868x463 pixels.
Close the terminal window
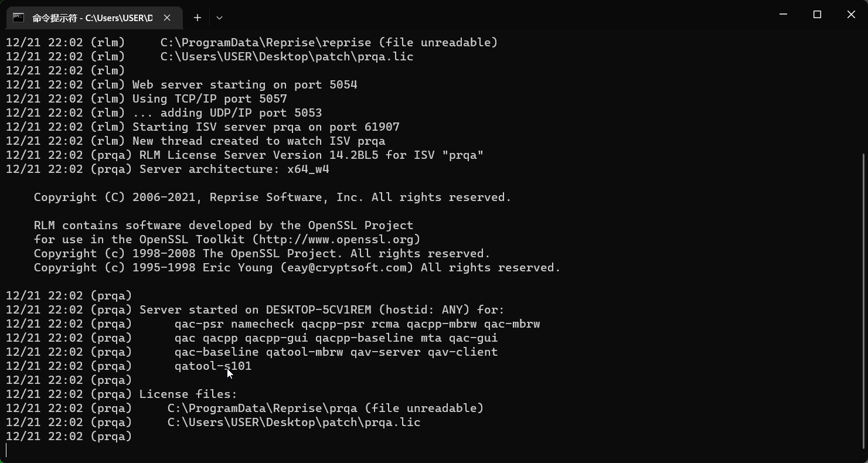[x=851, y=15]
